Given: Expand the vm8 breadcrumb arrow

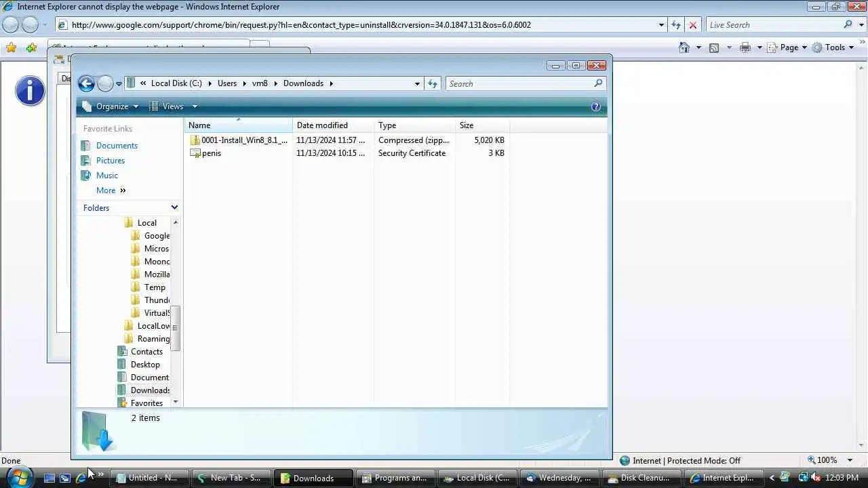Looking at the screenshot, I should pos(276,83).
